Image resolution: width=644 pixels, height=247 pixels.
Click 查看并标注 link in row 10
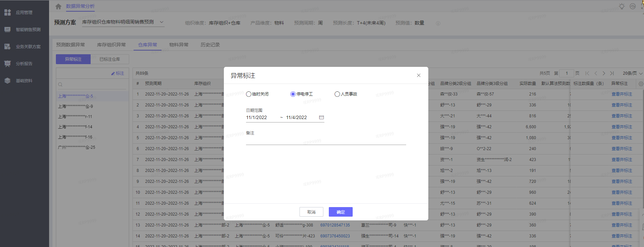point(622,192)
